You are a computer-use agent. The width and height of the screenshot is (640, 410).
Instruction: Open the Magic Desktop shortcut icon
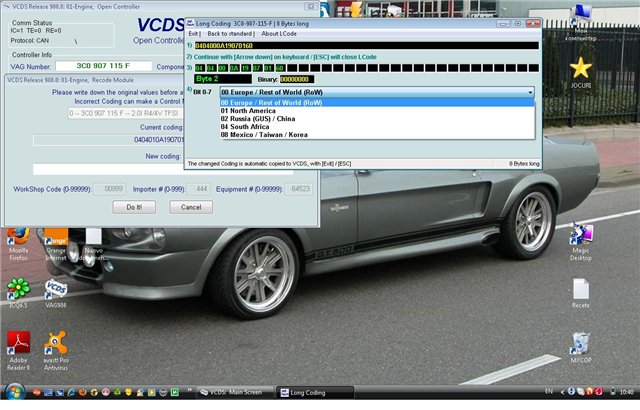pos(581,242)
